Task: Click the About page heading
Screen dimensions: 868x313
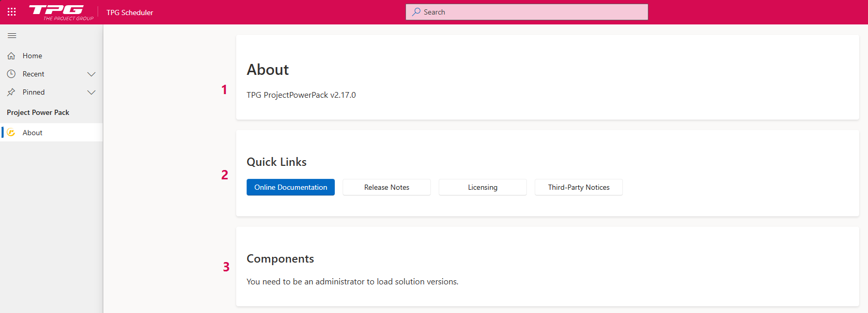Action: click(268, 70)
